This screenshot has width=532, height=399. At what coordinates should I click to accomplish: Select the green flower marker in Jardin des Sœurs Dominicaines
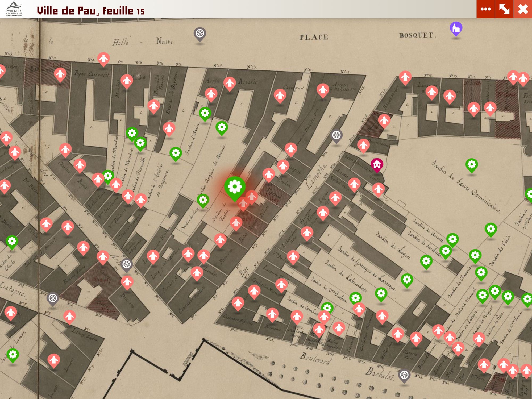472,165
